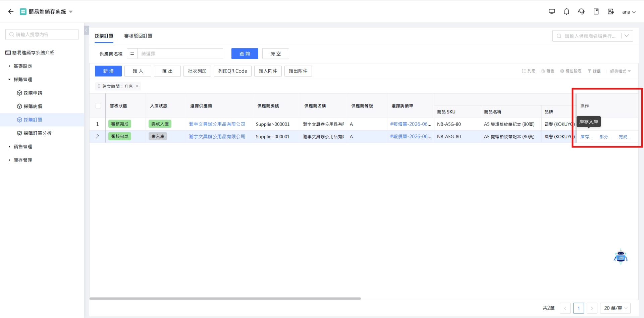Toggle the select-all checkbox in table header
The height and width of the screenshot is (318, 644).
(x=98, y=106)
